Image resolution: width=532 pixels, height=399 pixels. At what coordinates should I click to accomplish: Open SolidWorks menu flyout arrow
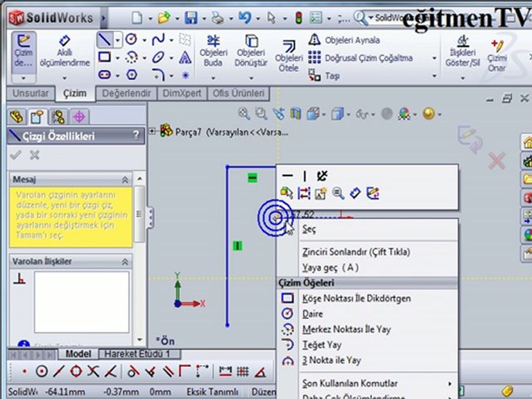104,18
